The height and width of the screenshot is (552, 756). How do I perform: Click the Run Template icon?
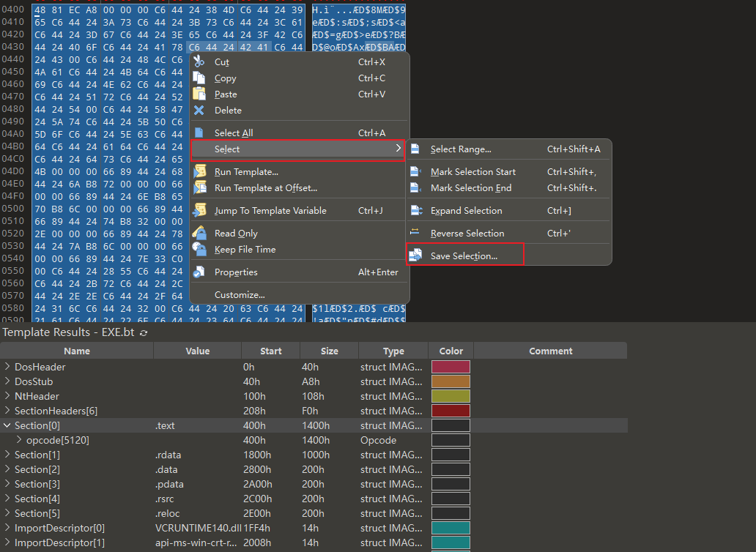coord(199,172)
